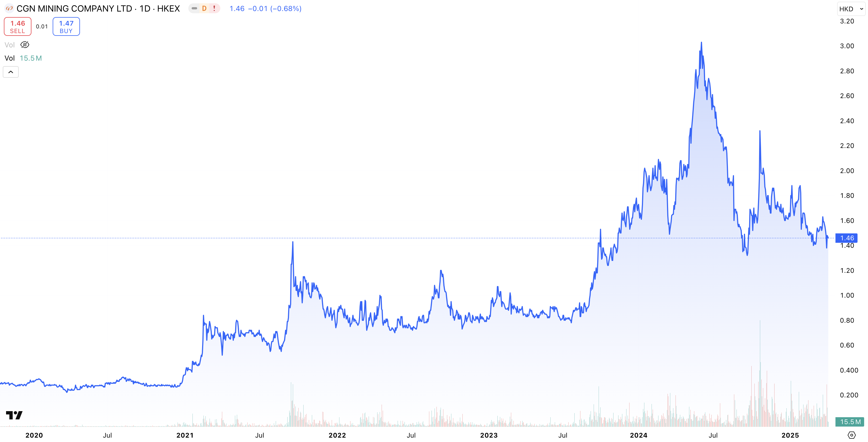Collapse the indicator legend with chevron button
The height and width of the screenshot is (442, 868).
coord(11,72)
